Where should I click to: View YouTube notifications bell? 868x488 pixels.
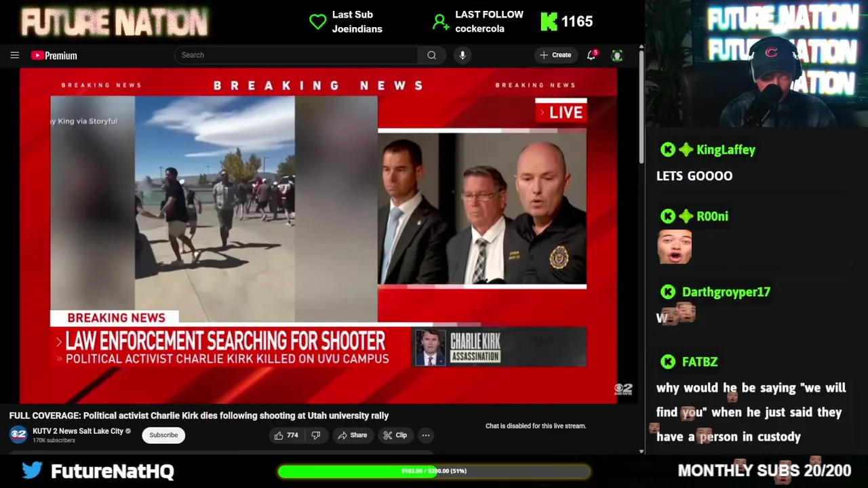coord(591,55)
